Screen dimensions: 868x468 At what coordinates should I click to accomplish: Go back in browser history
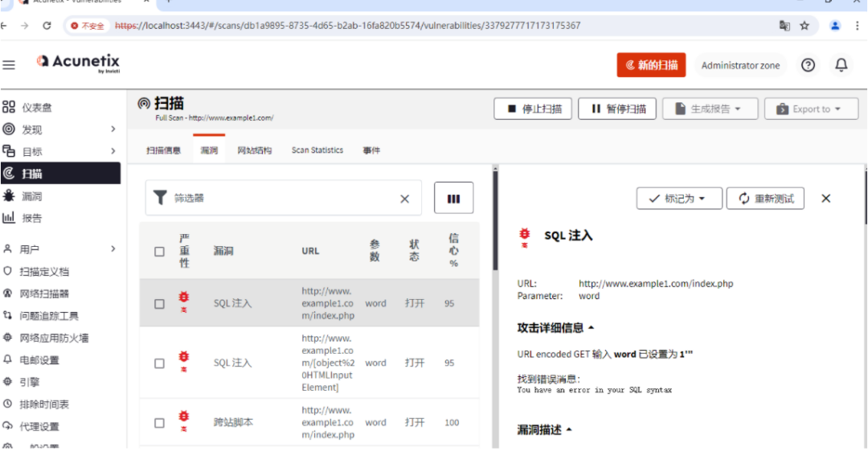(4, 26)
